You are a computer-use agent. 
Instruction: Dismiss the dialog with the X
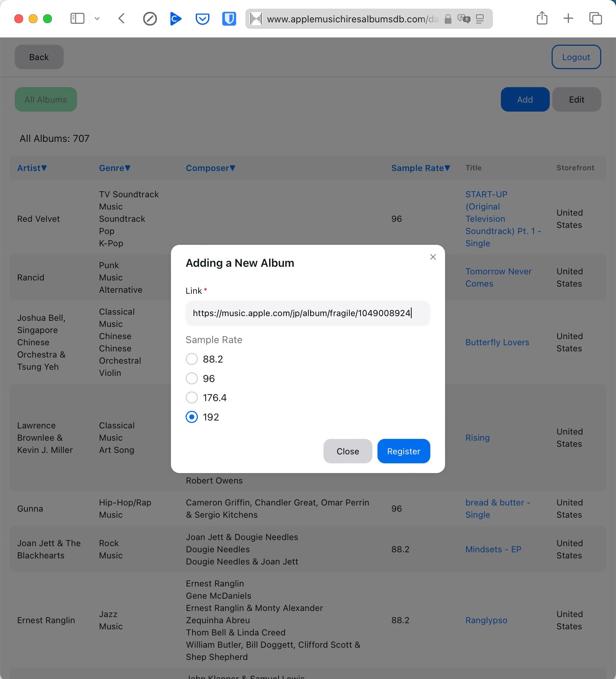tap(433, 257)
